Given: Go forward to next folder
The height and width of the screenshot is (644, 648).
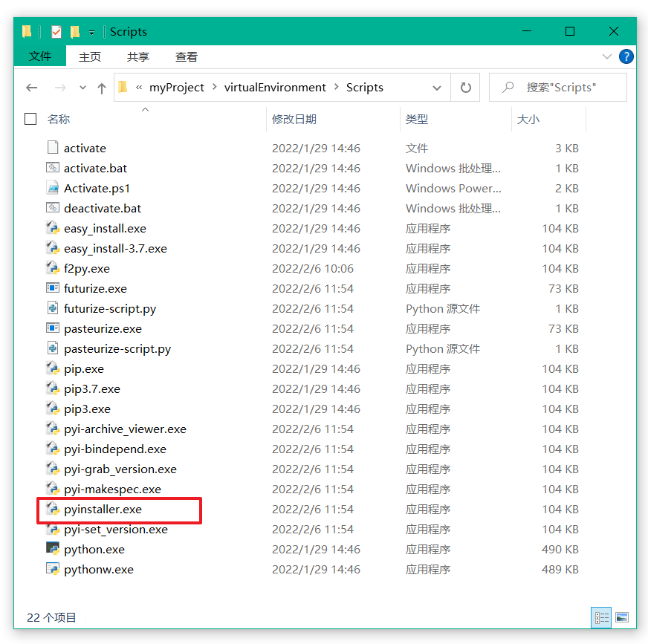Looking at the screenshot, I should (60, 88).
